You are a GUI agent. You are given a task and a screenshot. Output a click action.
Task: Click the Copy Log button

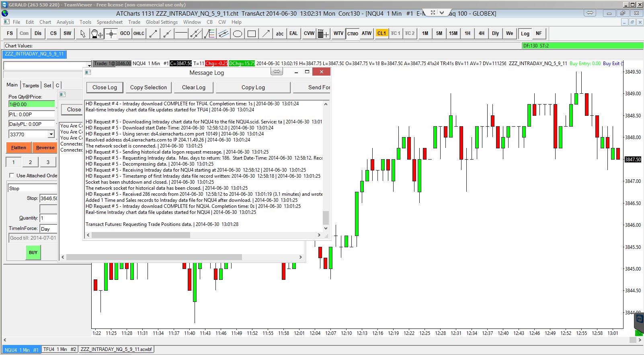pos(253,87)
